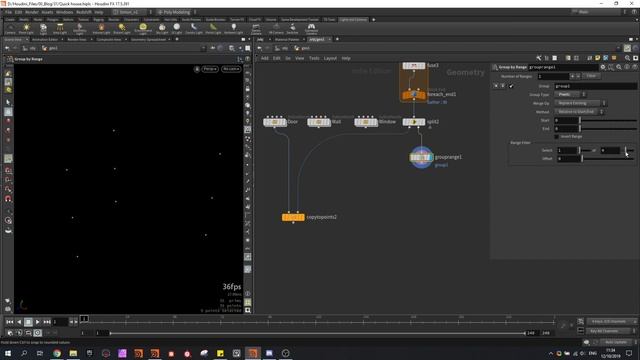Add an Environment Light from shelf

tap(143, 29)
